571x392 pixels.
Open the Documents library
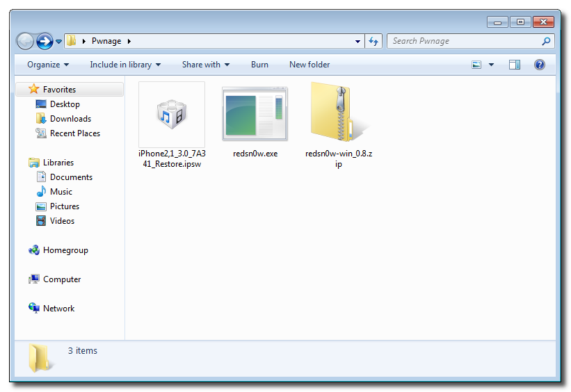pyautogui.click(x=72, y=177)
